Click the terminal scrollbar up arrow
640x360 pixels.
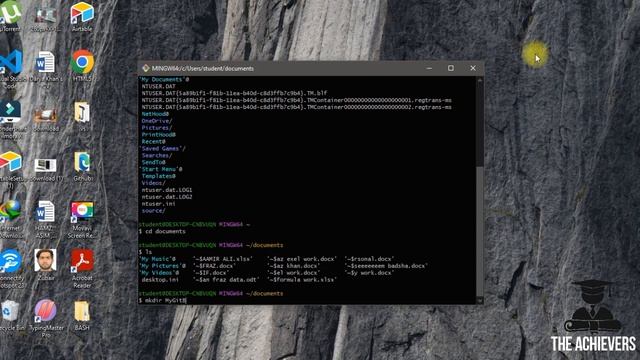click(x=480, y=80)
